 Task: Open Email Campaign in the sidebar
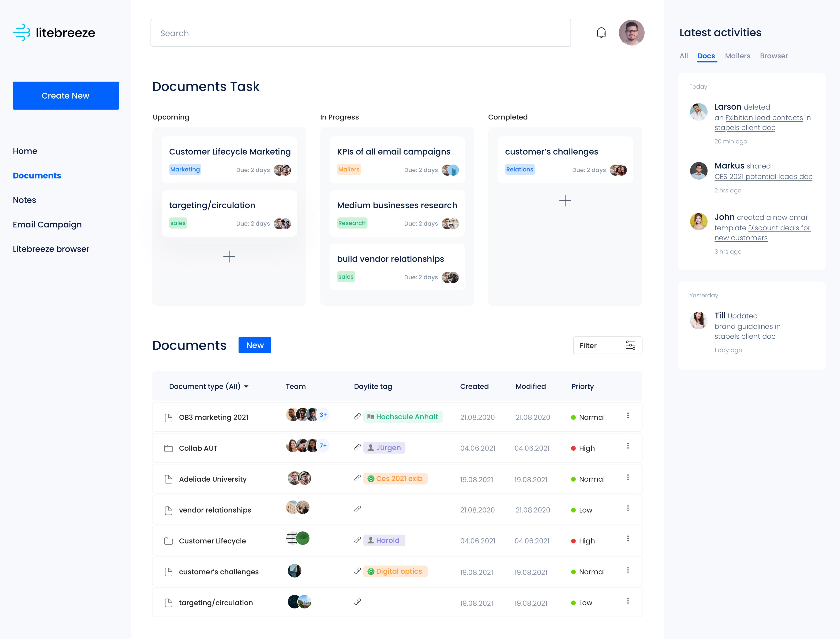(x=47, y=224)
